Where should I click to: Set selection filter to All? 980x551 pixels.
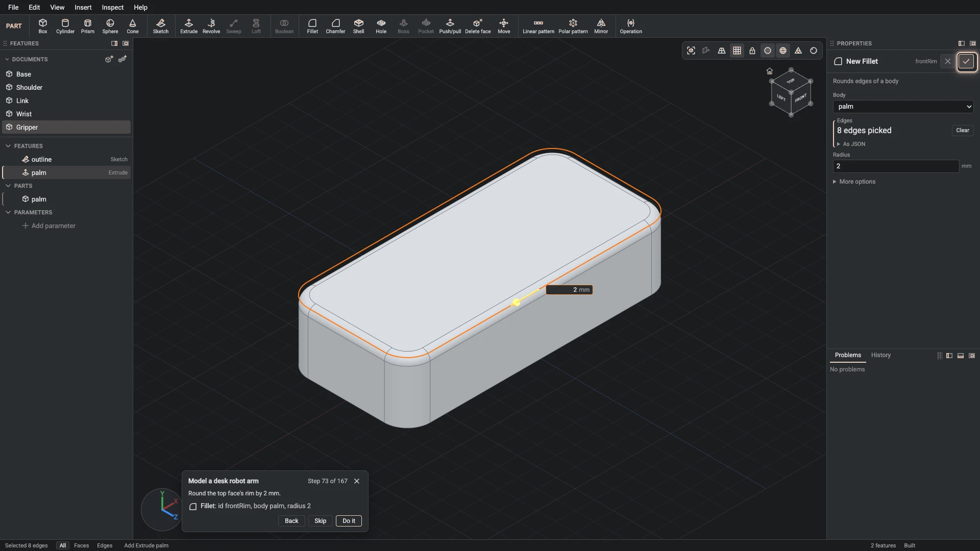tap(63, 545)
